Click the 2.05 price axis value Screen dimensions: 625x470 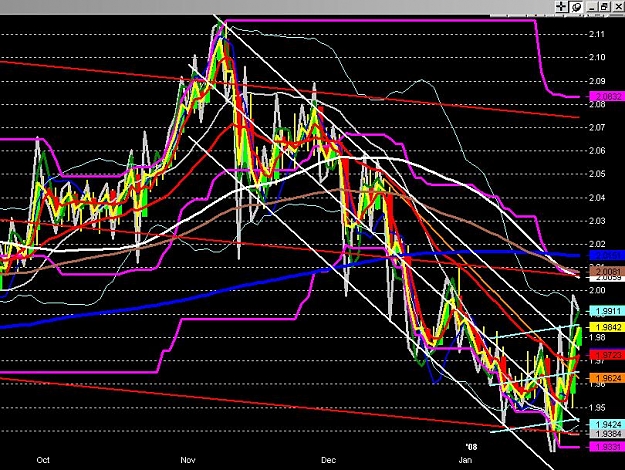[597, 174]
